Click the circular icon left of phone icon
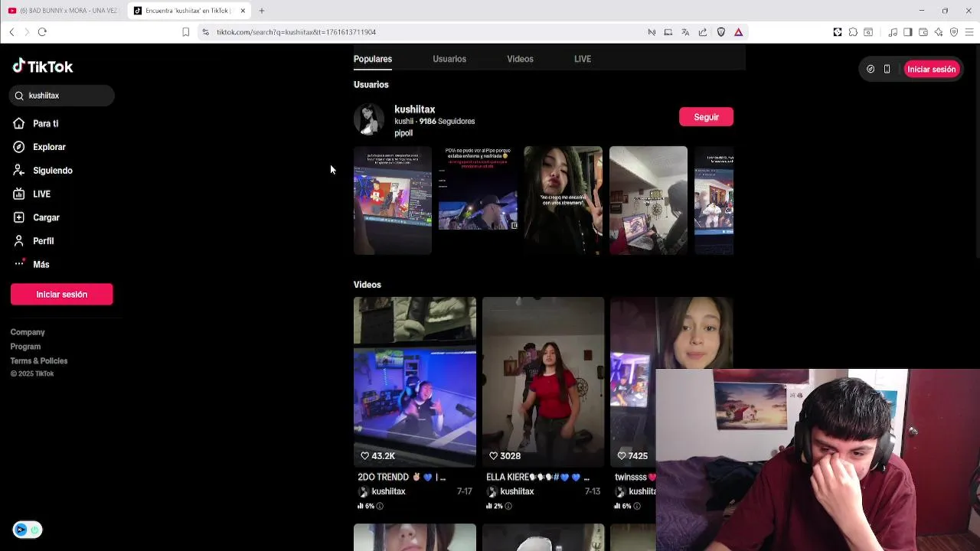Viewport: 980px width, 551px height. pyautogui.click(x=871, y=69)
